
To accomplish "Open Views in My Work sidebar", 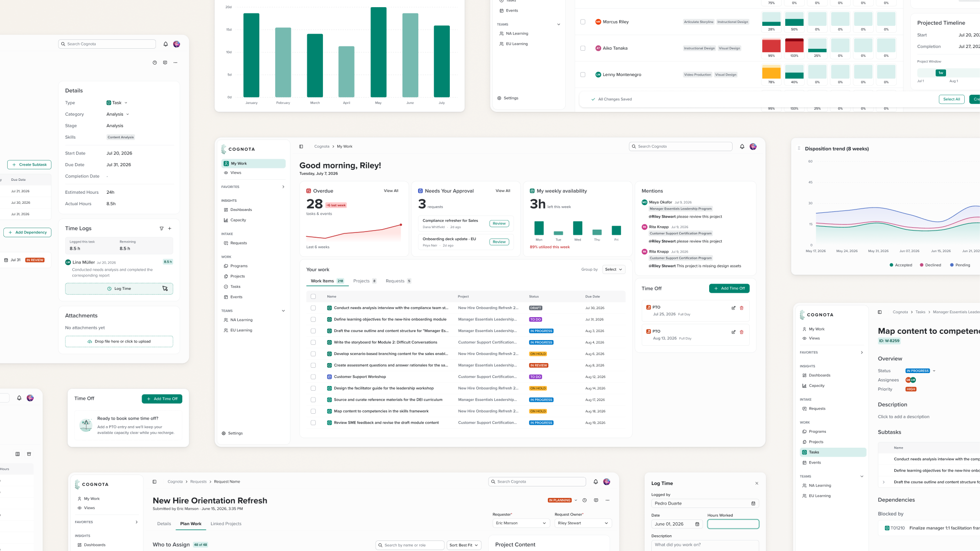I will 235,173.
